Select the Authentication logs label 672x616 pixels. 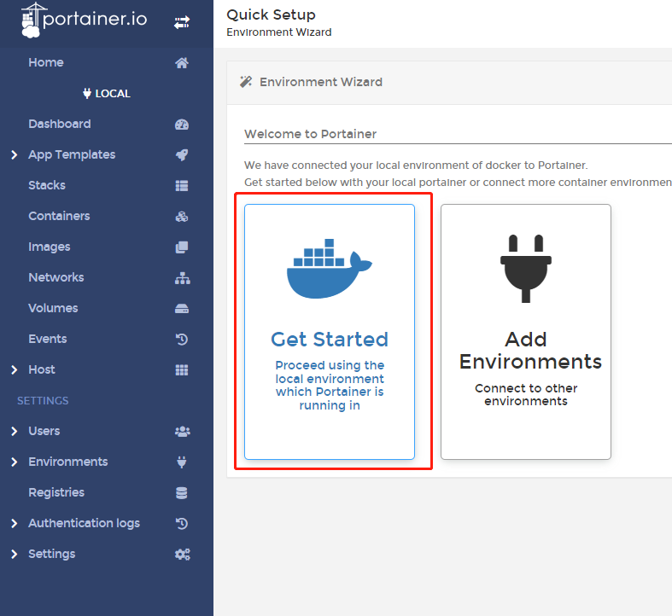pos(84,523)
